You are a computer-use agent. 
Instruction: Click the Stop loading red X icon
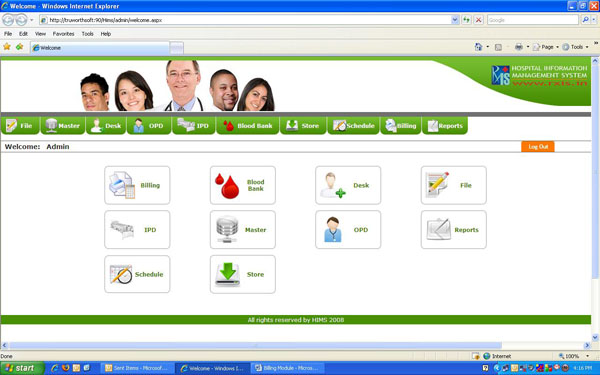pos(478,20)
